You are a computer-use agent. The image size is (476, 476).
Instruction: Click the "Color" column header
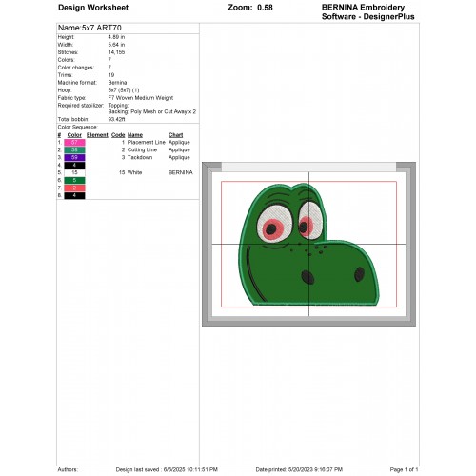point(74,135)
